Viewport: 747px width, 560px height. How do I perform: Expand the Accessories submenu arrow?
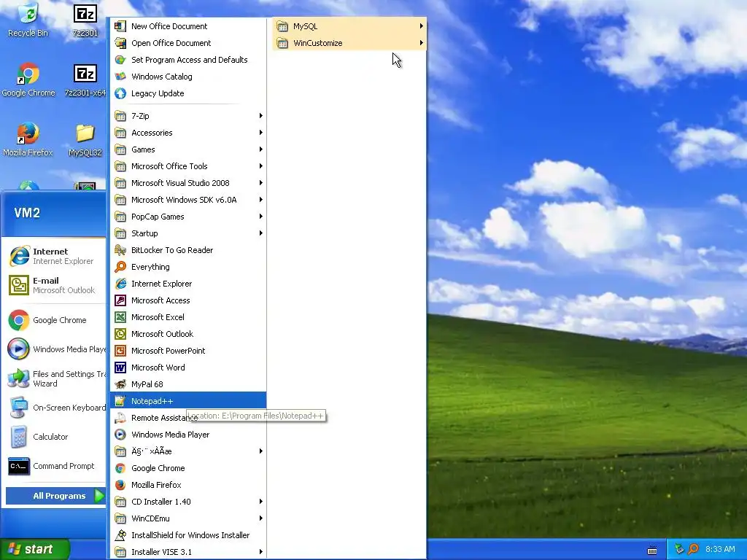click(260, 133)
